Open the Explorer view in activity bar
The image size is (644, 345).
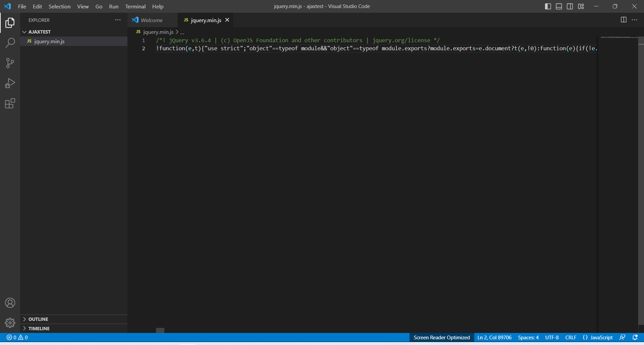point(10,23)
